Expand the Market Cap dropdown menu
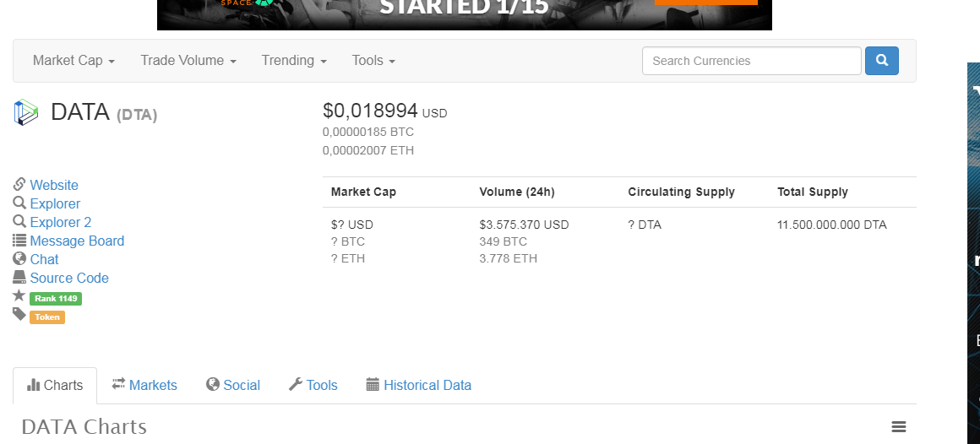The height and width of the screenshot is (444, 980). pyautogui.click(x=73, y=61)
